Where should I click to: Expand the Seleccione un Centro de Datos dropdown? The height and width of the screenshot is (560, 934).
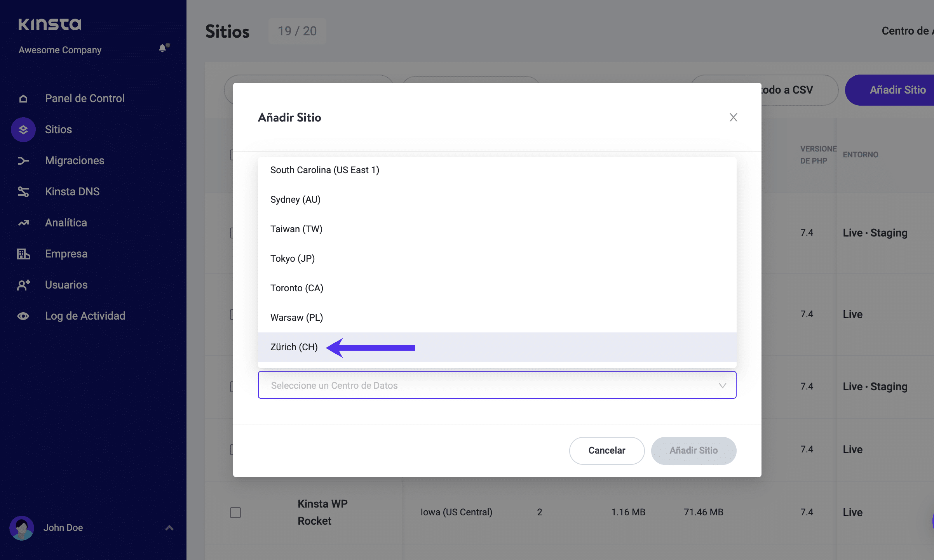(497, 385)
